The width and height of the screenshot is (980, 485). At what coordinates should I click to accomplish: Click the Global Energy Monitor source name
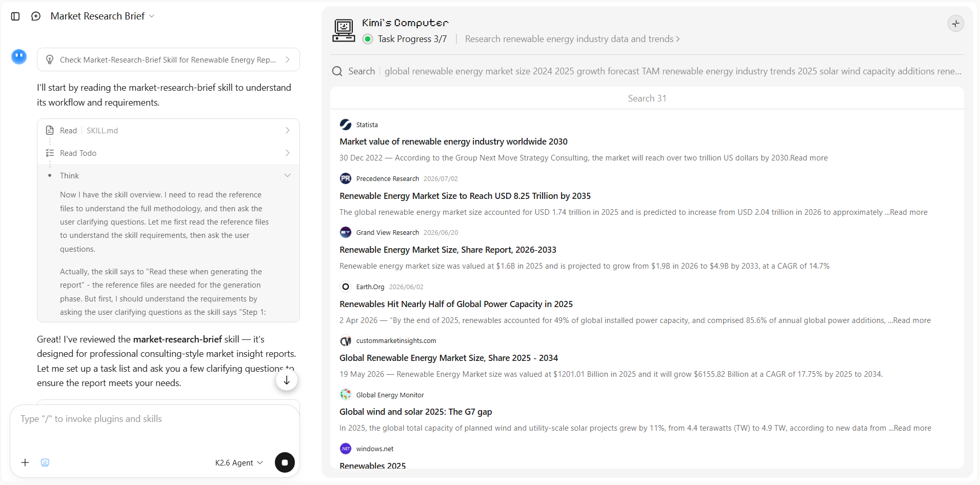pos(390,395)
